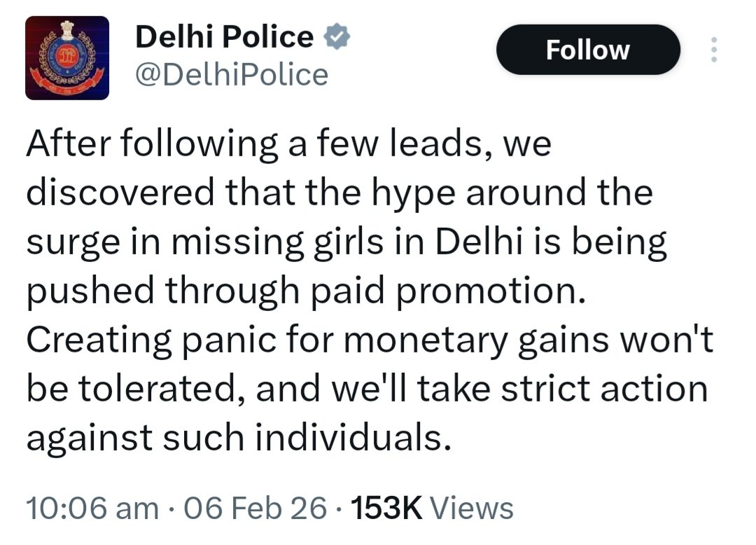Image resolution: width=756 pixels, height=545 pixels.
Task: Open the three-dot more options menu
Action: point(713,50)
